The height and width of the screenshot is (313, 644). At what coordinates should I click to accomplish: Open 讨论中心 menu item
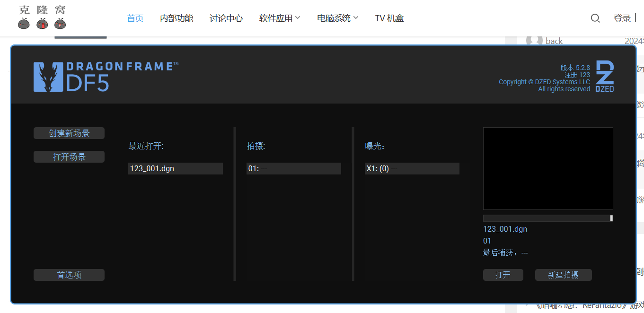226,18
